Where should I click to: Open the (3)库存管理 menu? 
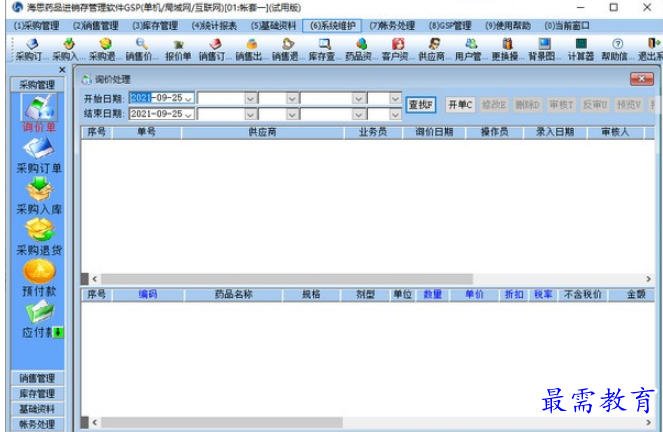pos(155,26)
